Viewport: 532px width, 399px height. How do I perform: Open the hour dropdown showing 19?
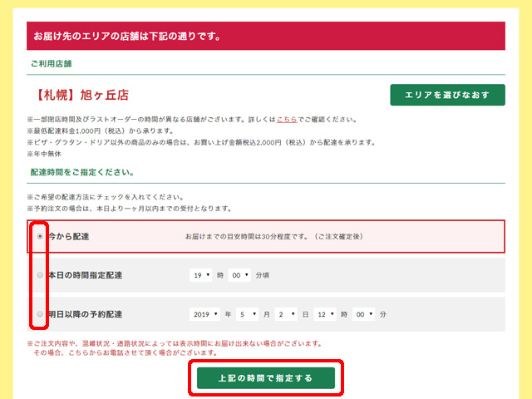coord(200,275)
